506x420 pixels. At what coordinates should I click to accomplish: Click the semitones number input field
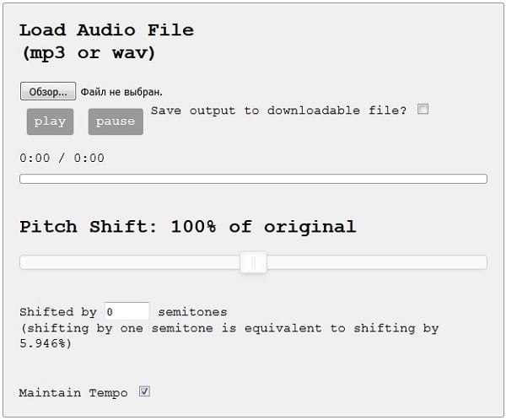127,311
